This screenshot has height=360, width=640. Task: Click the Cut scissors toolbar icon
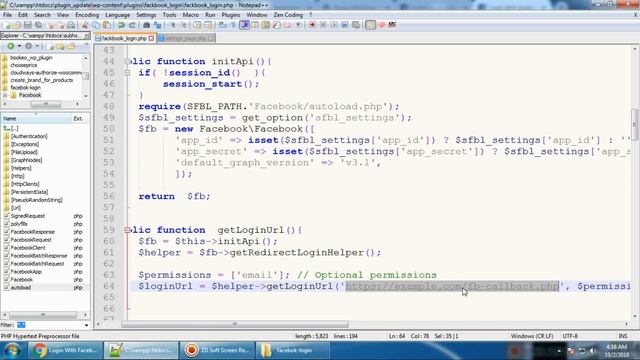point(85,25)
